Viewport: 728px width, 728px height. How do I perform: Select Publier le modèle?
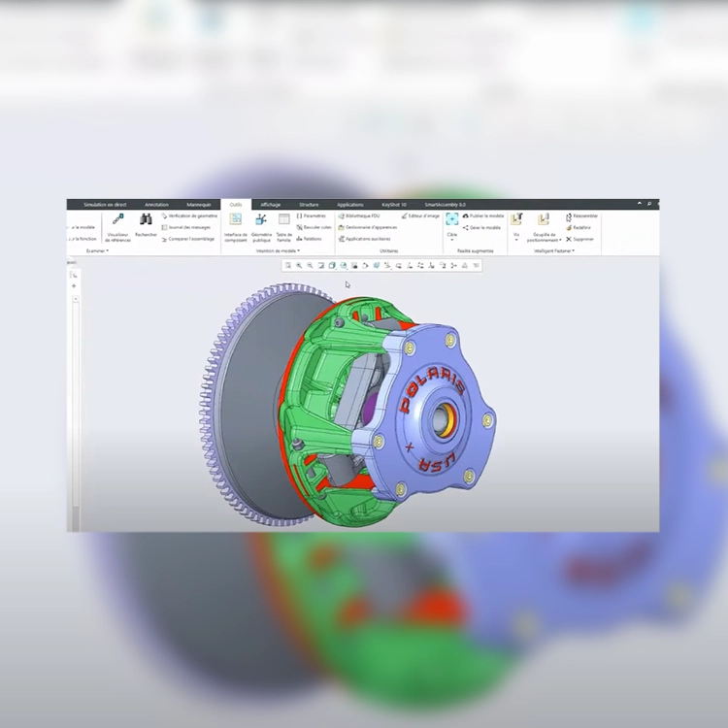(482, 215)
